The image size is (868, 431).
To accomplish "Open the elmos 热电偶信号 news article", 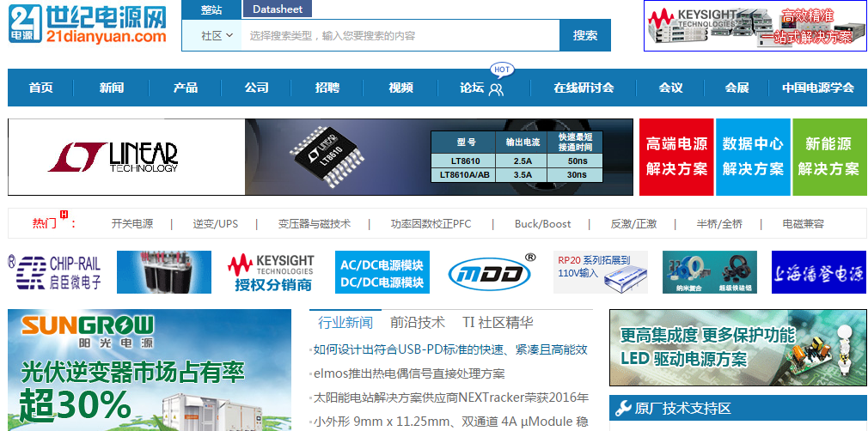I will (x=409, y=374).
